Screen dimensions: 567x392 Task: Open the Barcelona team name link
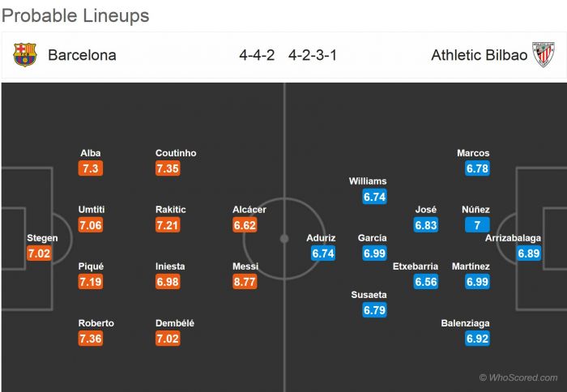pyautogui.click(x=82, y=56)
